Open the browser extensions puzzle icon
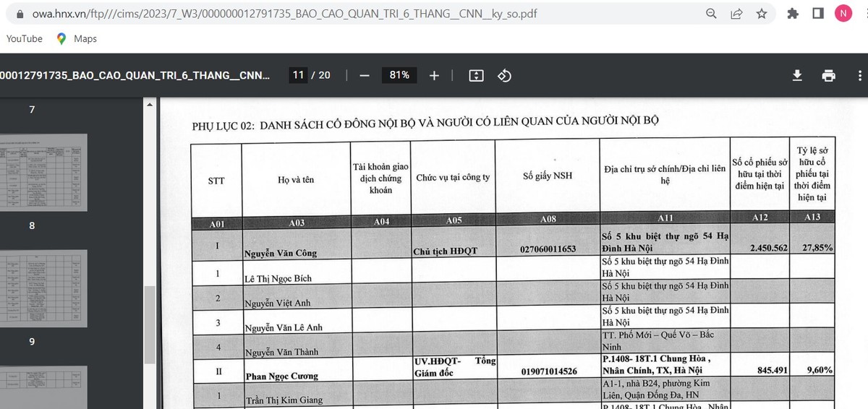Viewport: 868px width, 409px height. point(793,14)
